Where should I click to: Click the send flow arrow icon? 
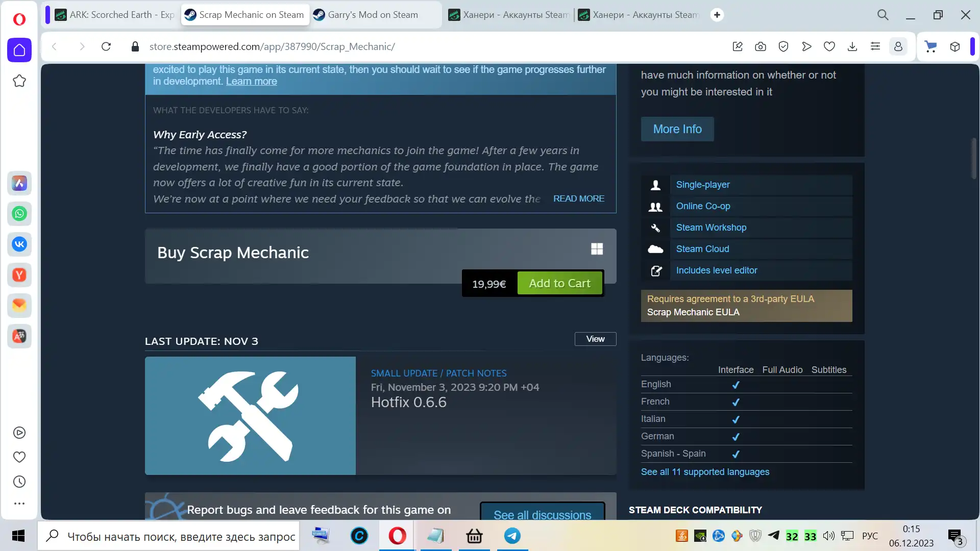[806, 46]
